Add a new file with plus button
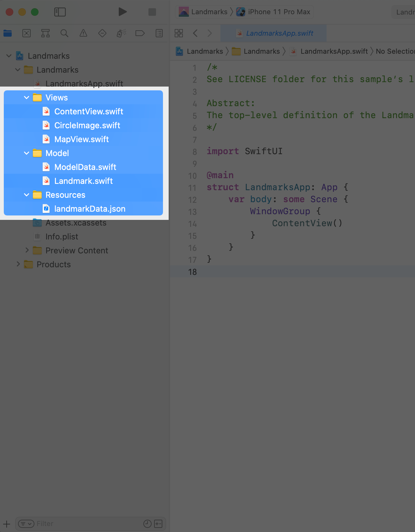Image resolution: width=415 pixels, height=532 pixels. pyautogui.click(x=7, y=524)
